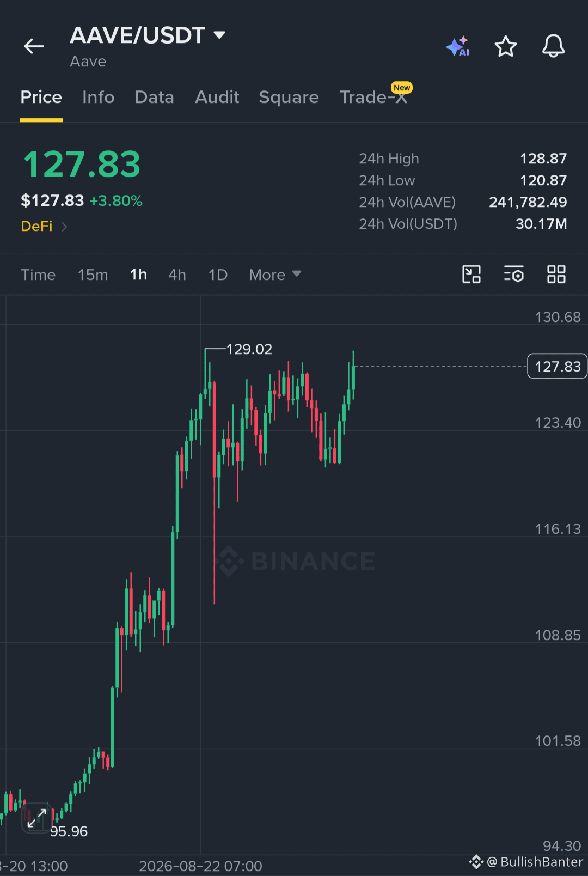Tap the 2026-08-22 07:00 time label

click(x=200, y=866)
